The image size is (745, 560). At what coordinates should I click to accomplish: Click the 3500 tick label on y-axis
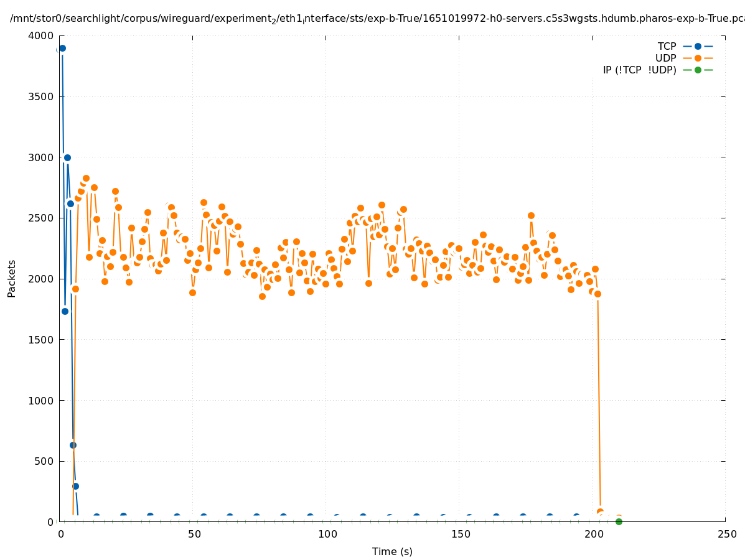pyautogui.click(x=42, y=96)
